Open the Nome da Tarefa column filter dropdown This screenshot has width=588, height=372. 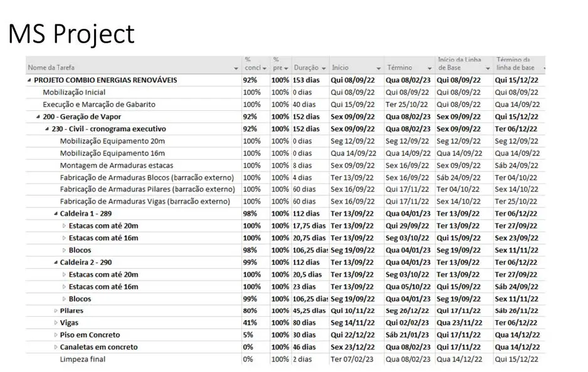236,68
